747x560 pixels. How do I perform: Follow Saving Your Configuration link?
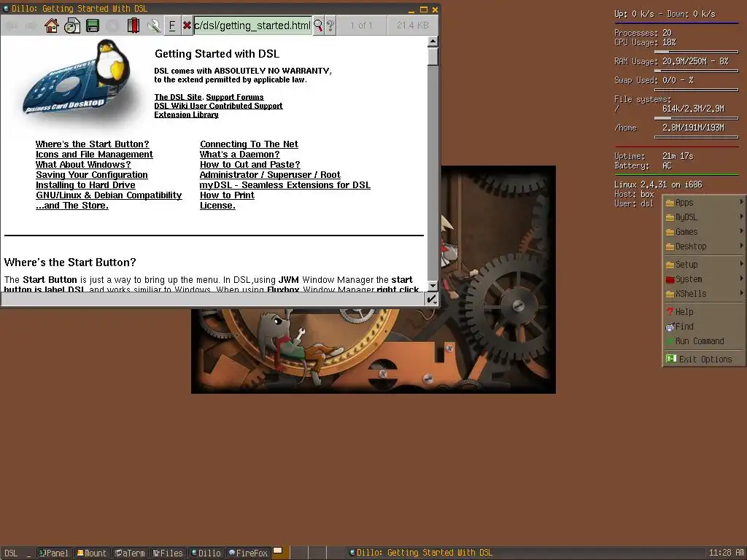click(x=92, y=175)
